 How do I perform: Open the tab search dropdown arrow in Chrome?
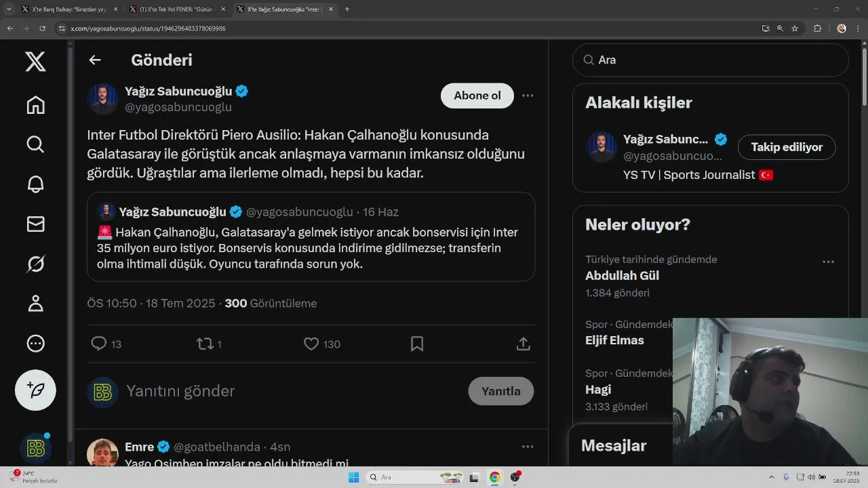(9, 9)
